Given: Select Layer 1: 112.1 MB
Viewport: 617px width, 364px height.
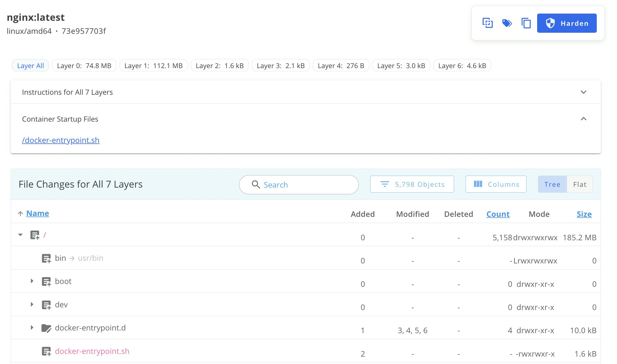Looking at the screenshot, I should 154,65.
